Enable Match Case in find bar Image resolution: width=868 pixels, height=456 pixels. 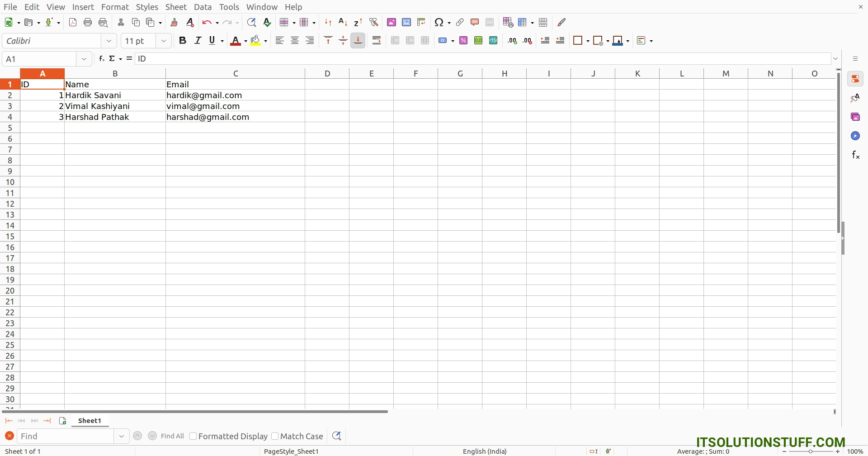coord(275,436)
